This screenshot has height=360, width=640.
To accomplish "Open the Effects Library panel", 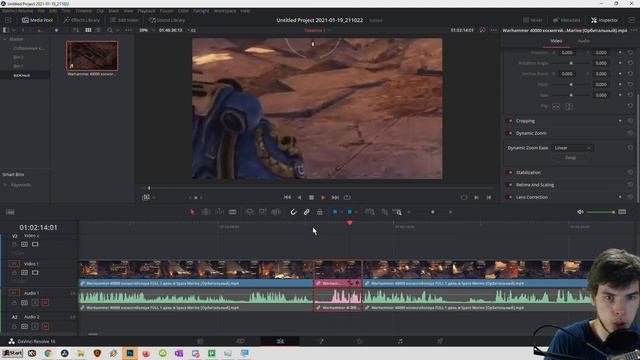I will click(82, 20).
